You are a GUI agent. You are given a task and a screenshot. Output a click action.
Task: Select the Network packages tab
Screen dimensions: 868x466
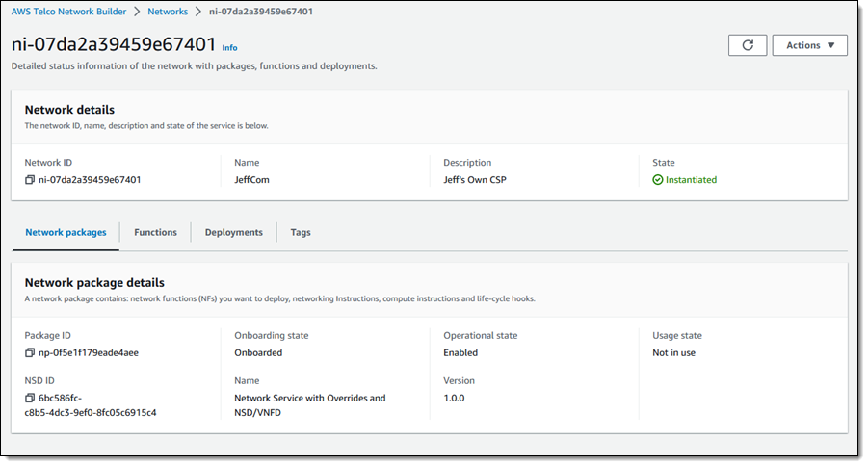click(x=66, y=232)
